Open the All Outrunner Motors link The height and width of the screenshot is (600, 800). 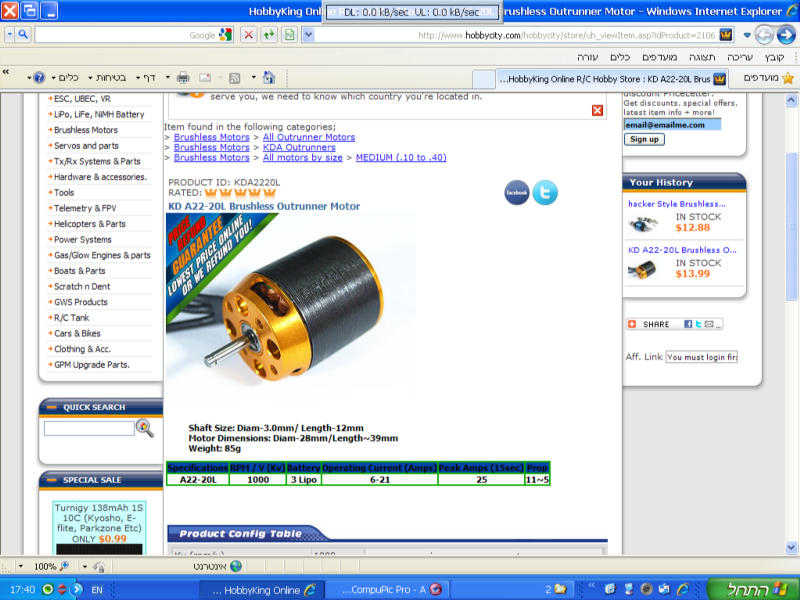(x=309, y=137)
